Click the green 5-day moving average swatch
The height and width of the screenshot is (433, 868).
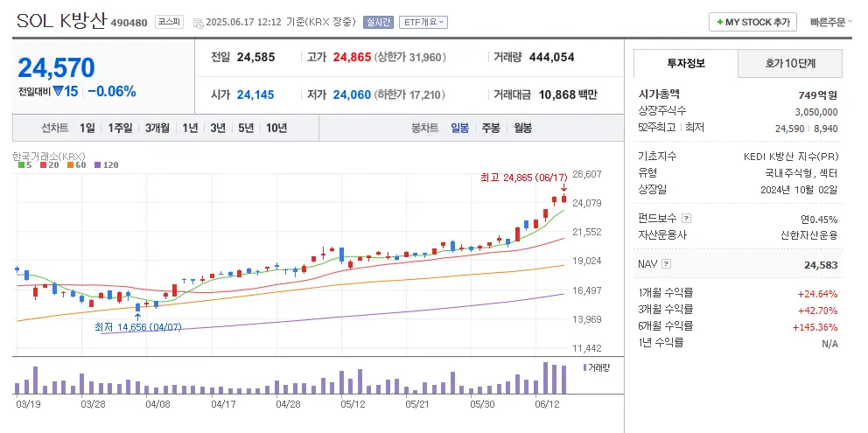(x=21, y=164)
